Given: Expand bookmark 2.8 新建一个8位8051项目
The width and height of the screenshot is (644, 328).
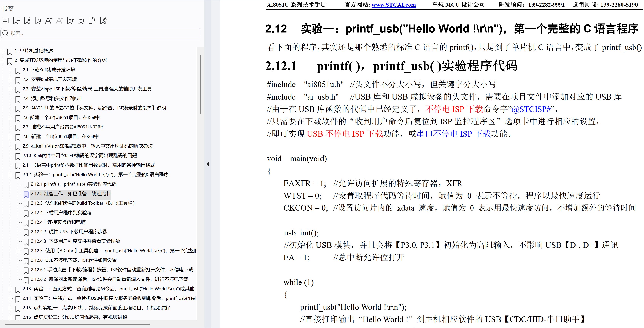Looking at the screenshot, I should (x=10, y=137).
